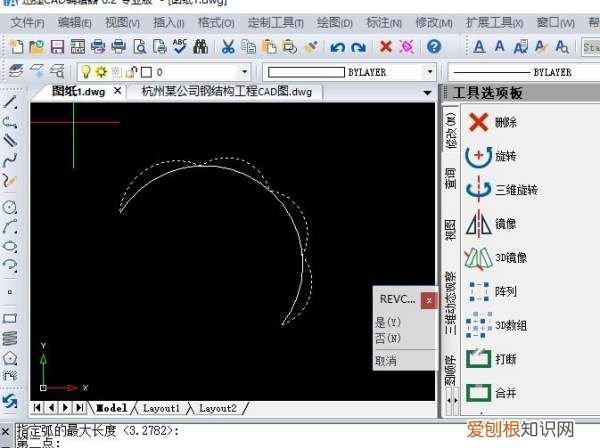Viewport: 600px width, 448px height.
Task: Switch to the Layout2 tab
Action: click(218, 408)
